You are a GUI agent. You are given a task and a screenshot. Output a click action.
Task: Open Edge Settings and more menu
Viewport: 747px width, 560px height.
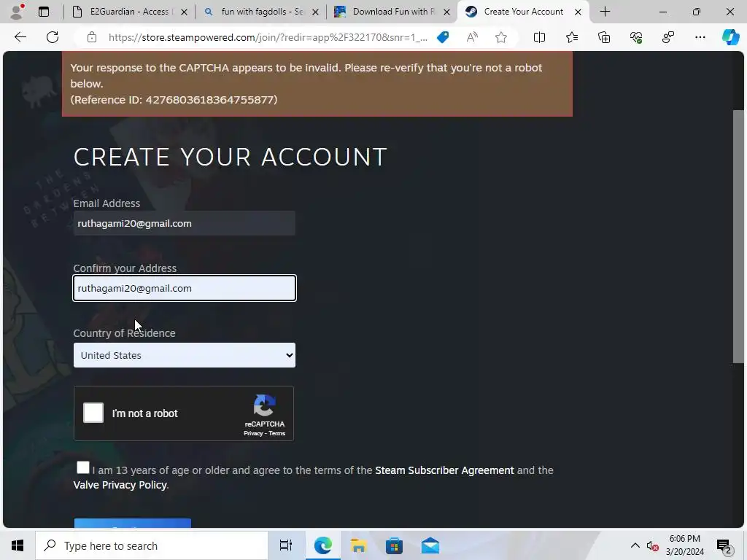click(x=700, y=37)
